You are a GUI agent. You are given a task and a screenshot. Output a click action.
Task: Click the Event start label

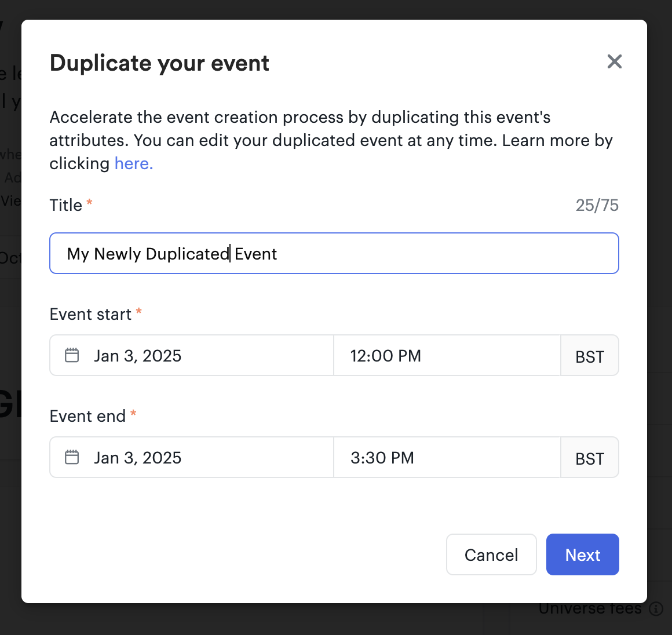click(x=90, y=314)
